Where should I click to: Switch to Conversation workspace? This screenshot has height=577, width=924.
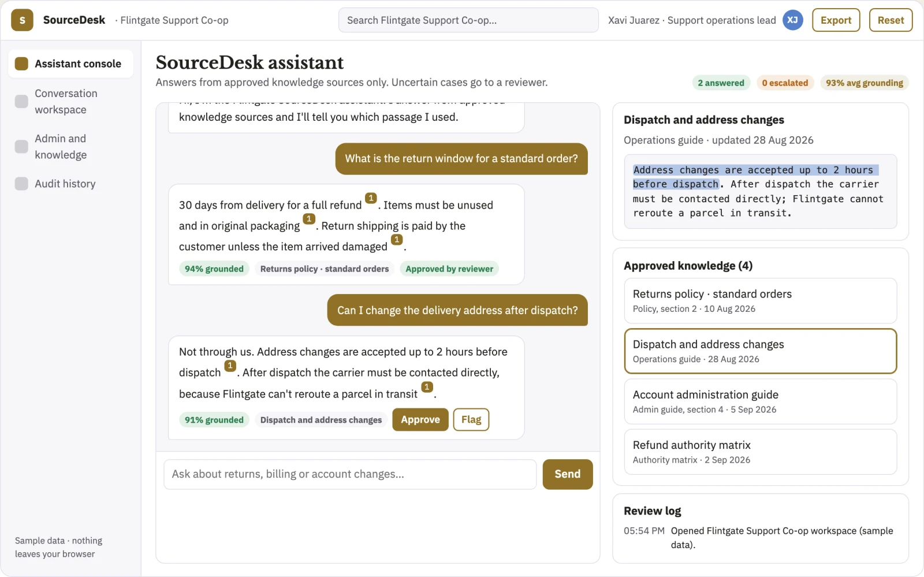click(70, 102)
